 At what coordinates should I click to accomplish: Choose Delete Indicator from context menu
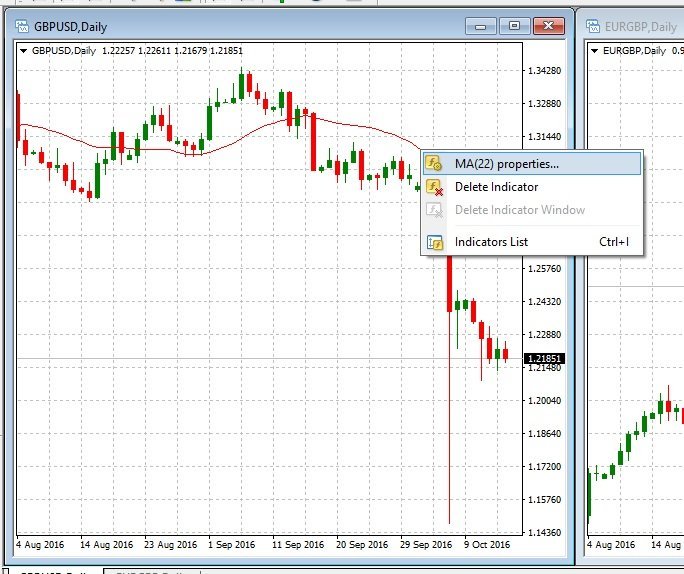point(532,187)
